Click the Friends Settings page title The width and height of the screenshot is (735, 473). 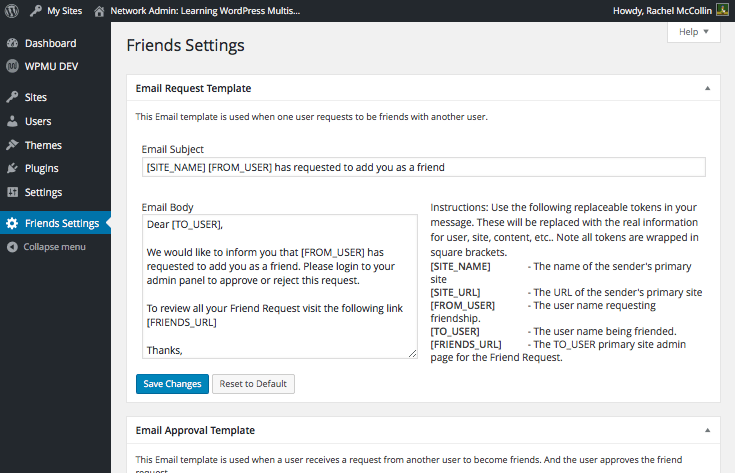click(x=185, y=45)
